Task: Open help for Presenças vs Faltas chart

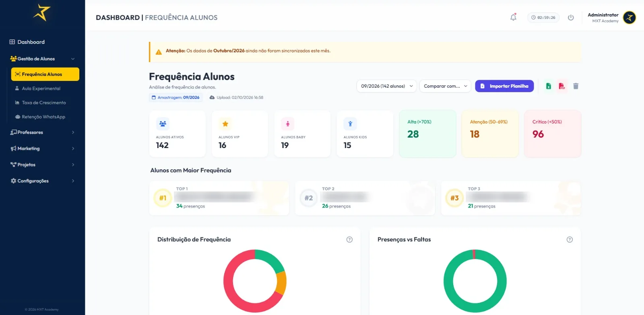Action: 570,239
